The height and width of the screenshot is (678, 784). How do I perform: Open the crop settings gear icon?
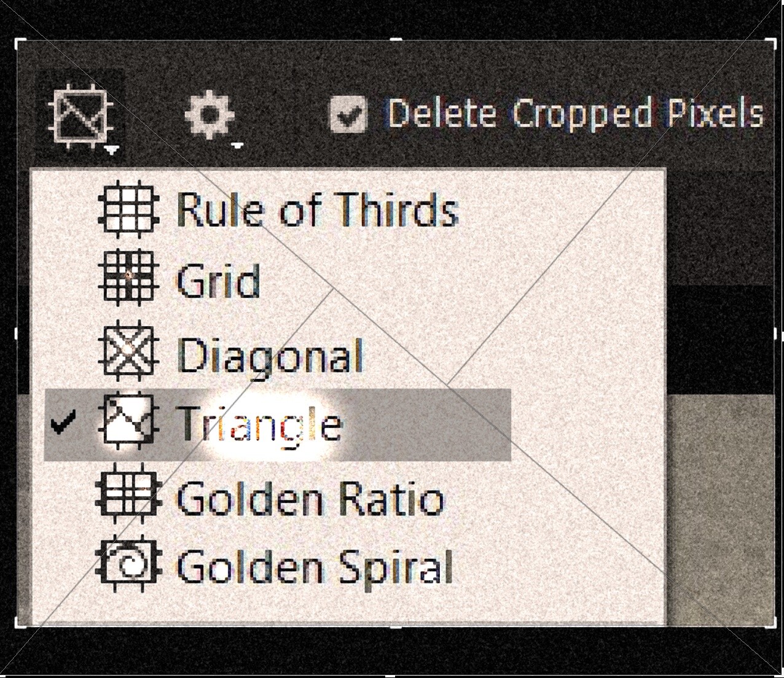(x=209, y=115)
